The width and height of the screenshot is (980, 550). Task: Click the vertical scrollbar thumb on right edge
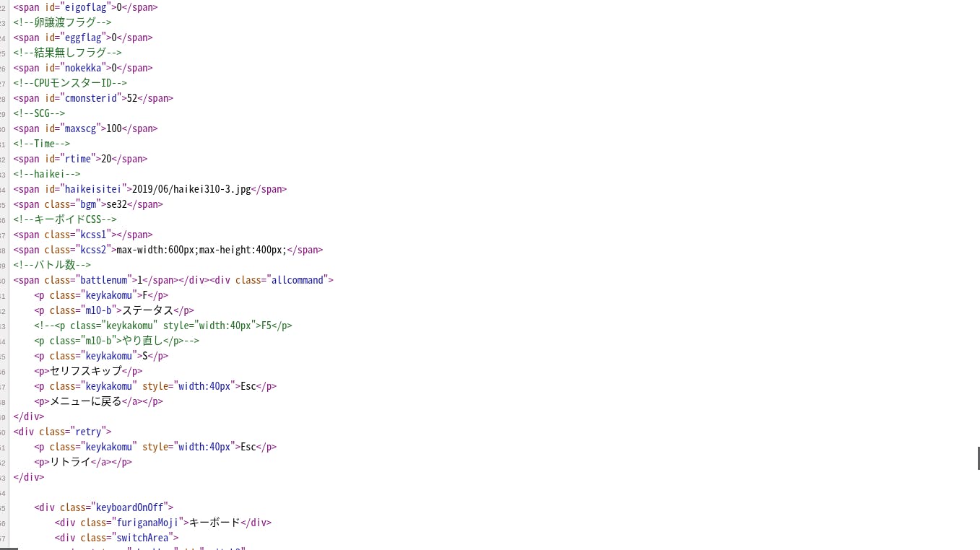tap(978, 458)
